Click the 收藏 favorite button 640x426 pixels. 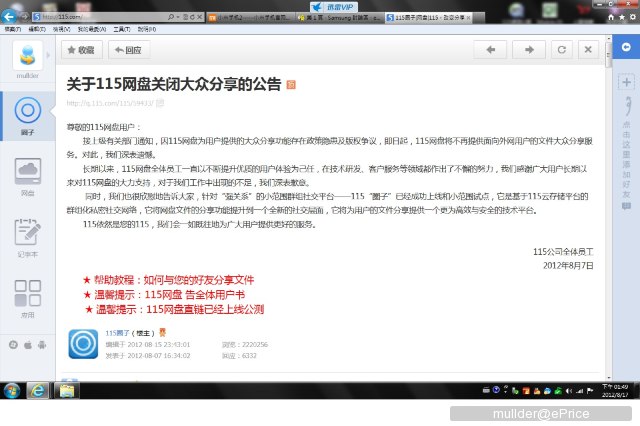point(82,50)
